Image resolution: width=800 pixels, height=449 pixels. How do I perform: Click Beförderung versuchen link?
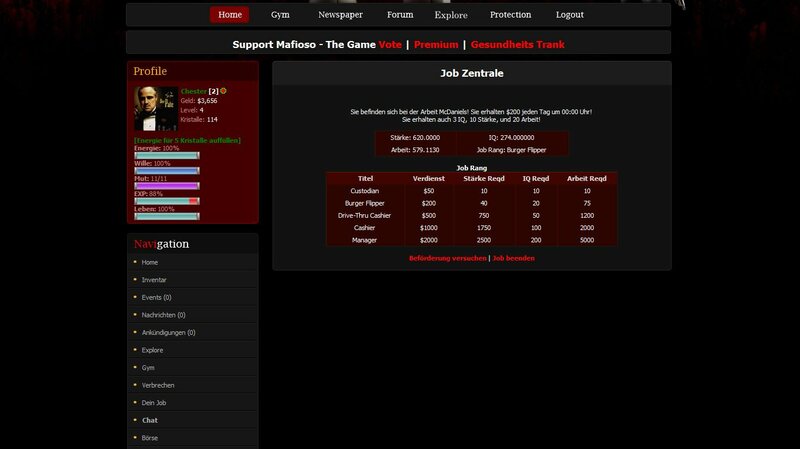447,258
